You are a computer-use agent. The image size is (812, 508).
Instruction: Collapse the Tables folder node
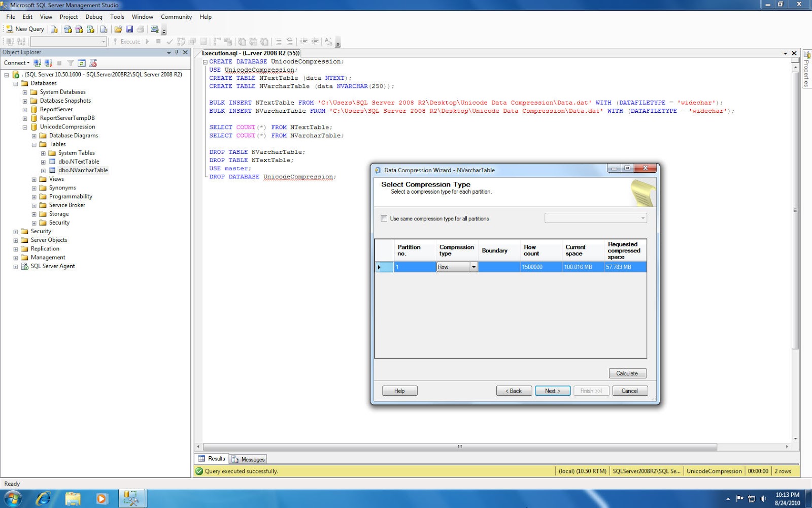coord(34,145)
